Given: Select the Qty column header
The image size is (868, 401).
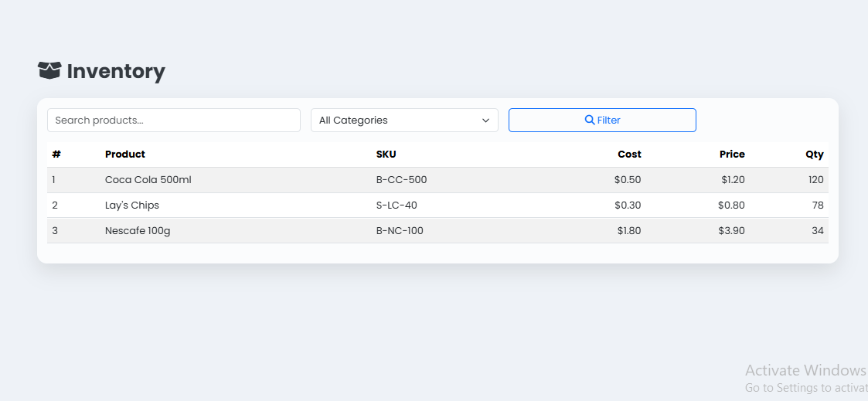Looking at the screenshot, I should 815,155.
